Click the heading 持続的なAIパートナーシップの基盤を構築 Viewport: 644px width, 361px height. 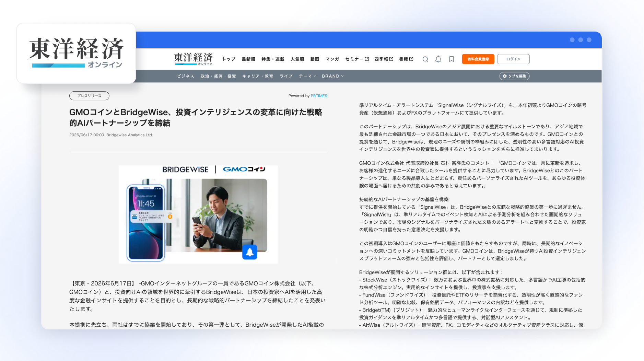pyautogui.click(x=404, y=199)
